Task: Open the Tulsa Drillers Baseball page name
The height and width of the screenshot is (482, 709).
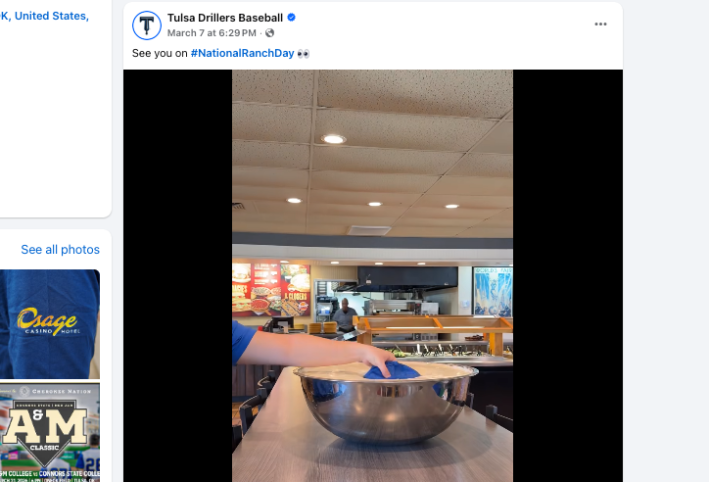Action: (x=225, y=18)
